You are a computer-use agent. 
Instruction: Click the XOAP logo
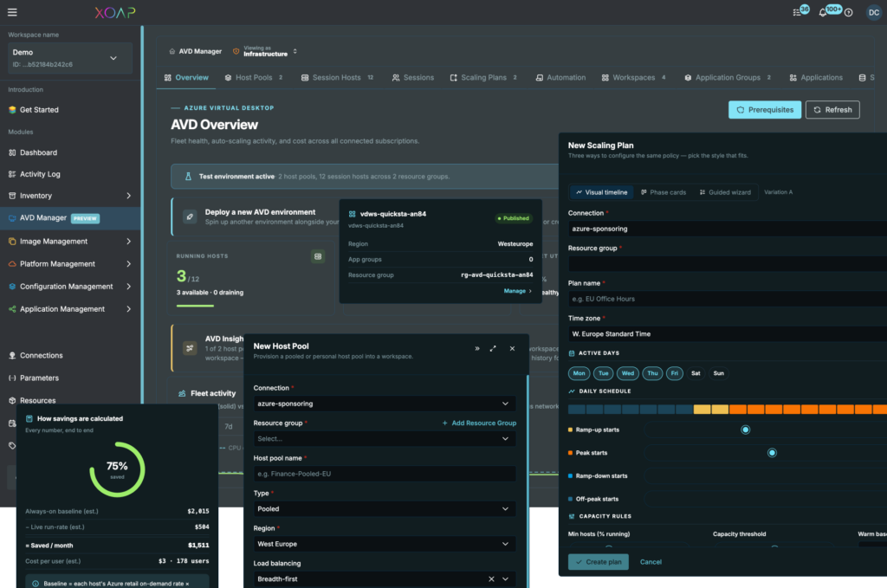[x=115, y=12]
